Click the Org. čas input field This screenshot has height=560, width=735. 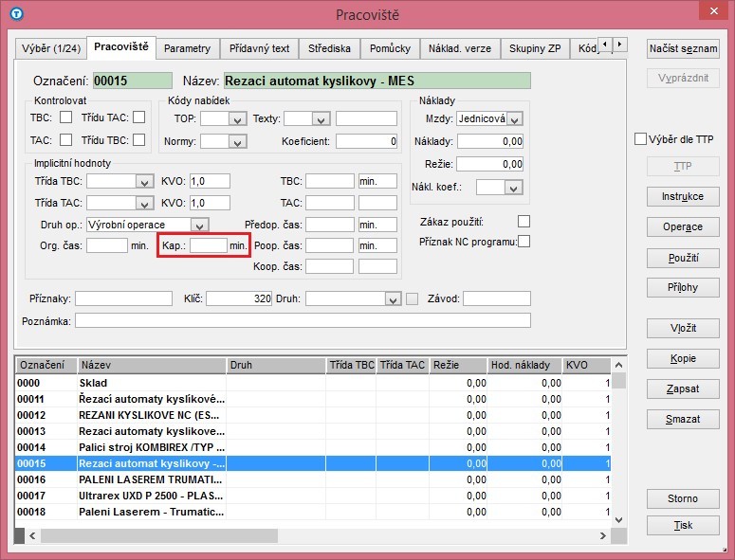tap(107, 245)
